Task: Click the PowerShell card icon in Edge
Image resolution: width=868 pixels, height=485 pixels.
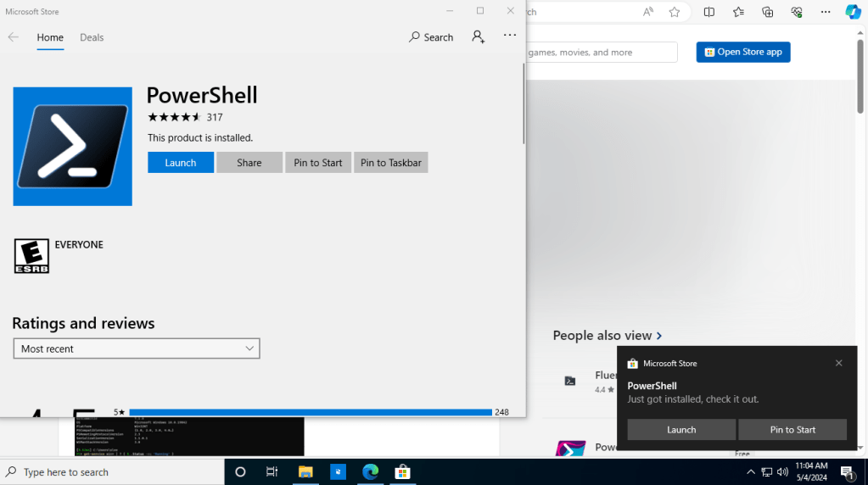Action: 571,448
